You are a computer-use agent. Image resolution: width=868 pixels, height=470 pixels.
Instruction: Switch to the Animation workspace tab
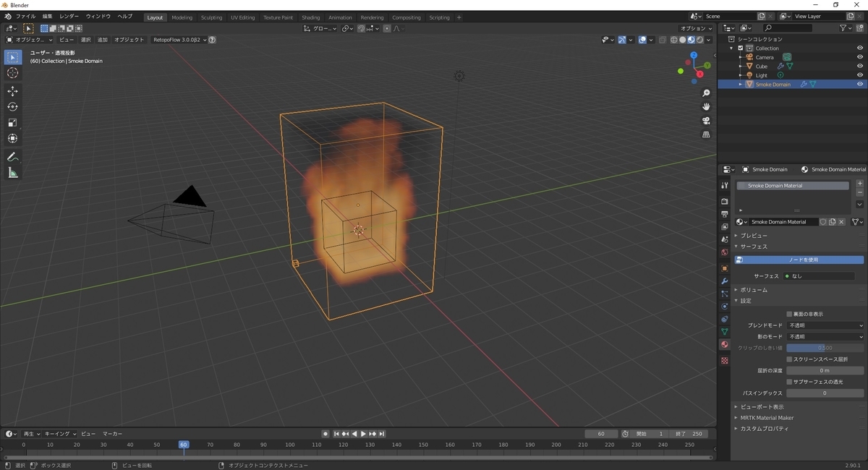point(340,17)
